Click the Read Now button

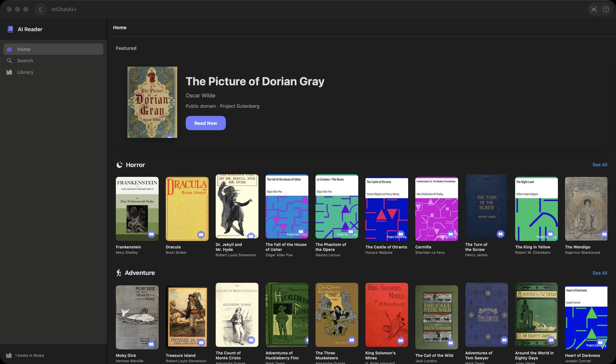tap(206, 123)
